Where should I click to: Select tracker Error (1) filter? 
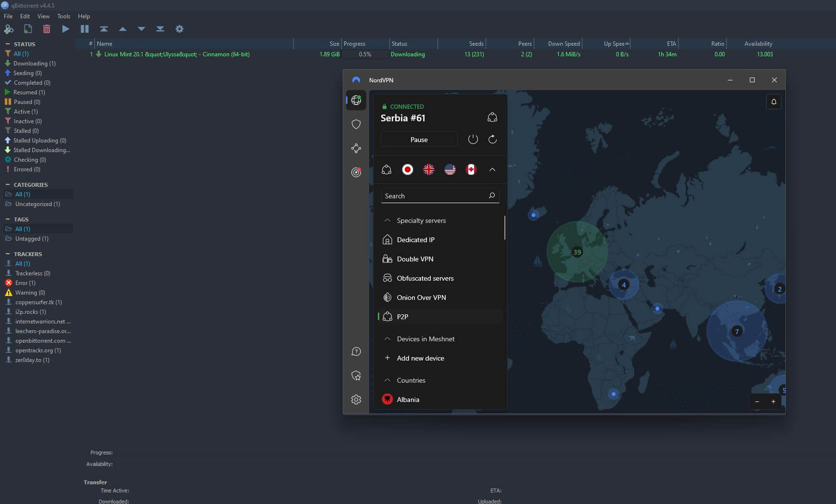(25, 283)
